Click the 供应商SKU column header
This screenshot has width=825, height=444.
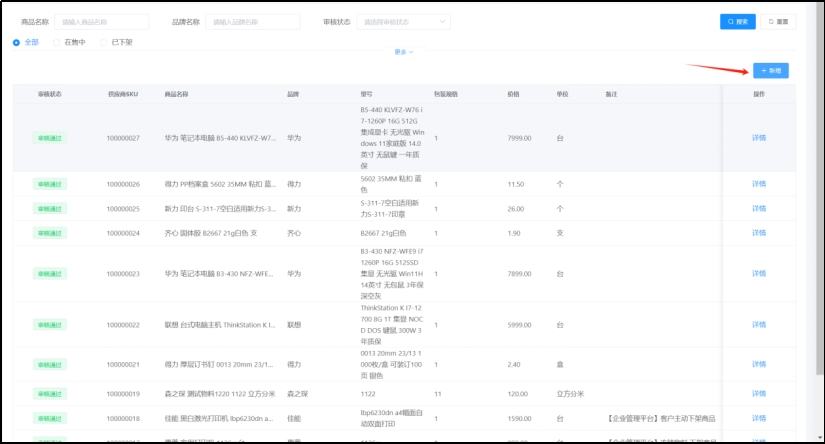(123, 94)
